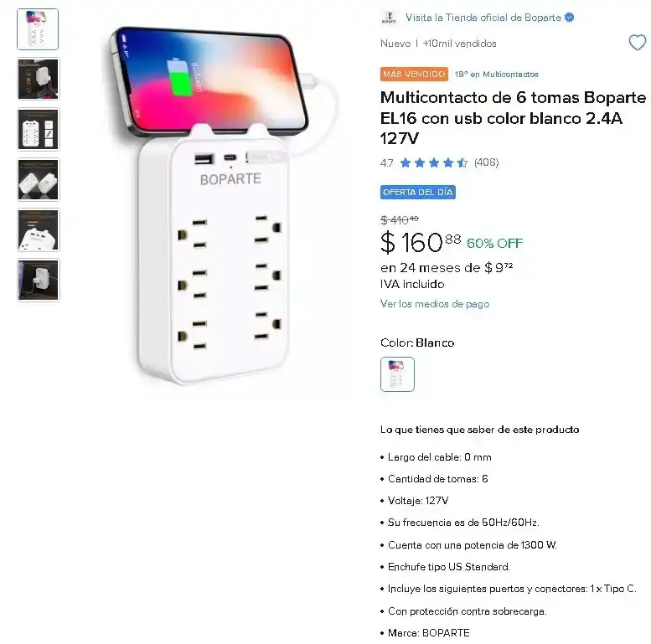Select the second thumbnail with dark background

tap(39, 79)
